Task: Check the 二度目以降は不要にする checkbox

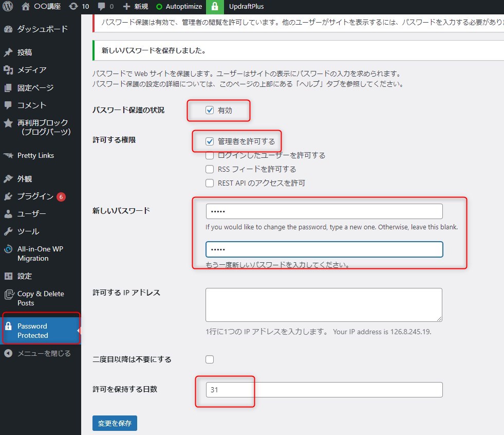Action: [x=210, y=359]
